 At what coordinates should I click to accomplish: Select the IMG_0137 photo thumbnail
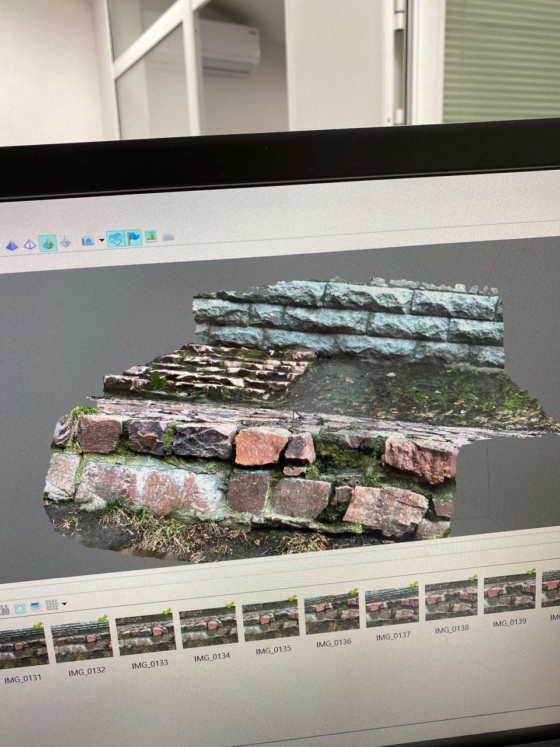click(392, 606)
